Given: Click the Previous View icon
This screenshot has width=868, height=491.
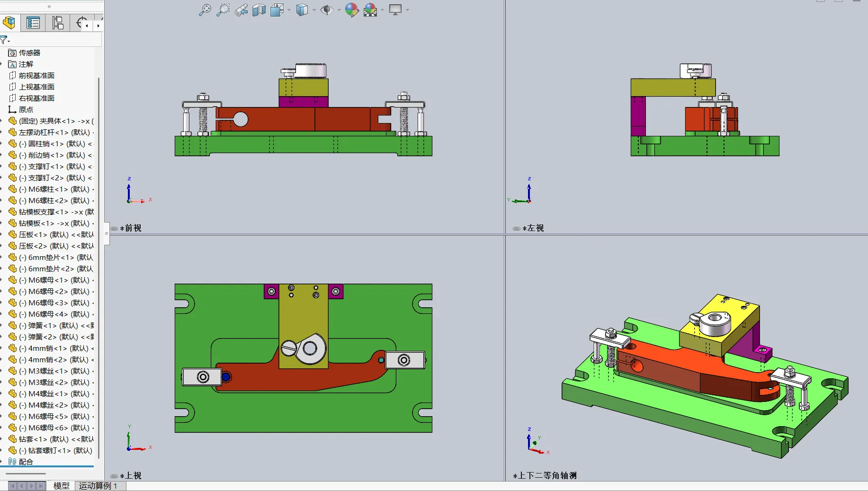Looking at the screenshot, I should point(241,10).
